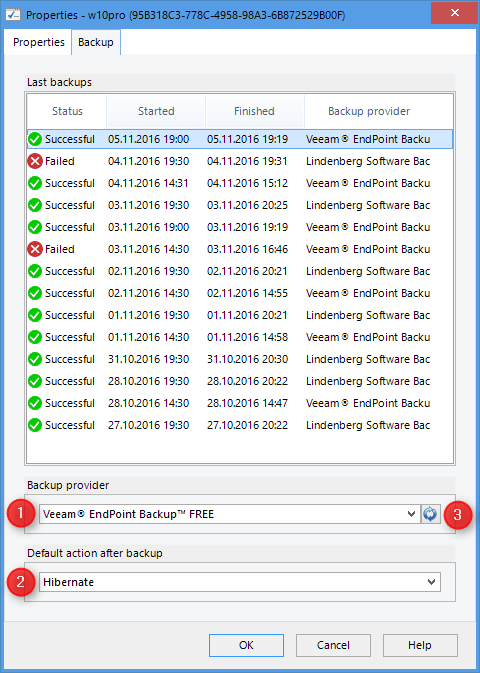Screen dimensions: 480x673
Task: Click the green success icon for 28.10.2016 14:30
Action: pos(35,403)
